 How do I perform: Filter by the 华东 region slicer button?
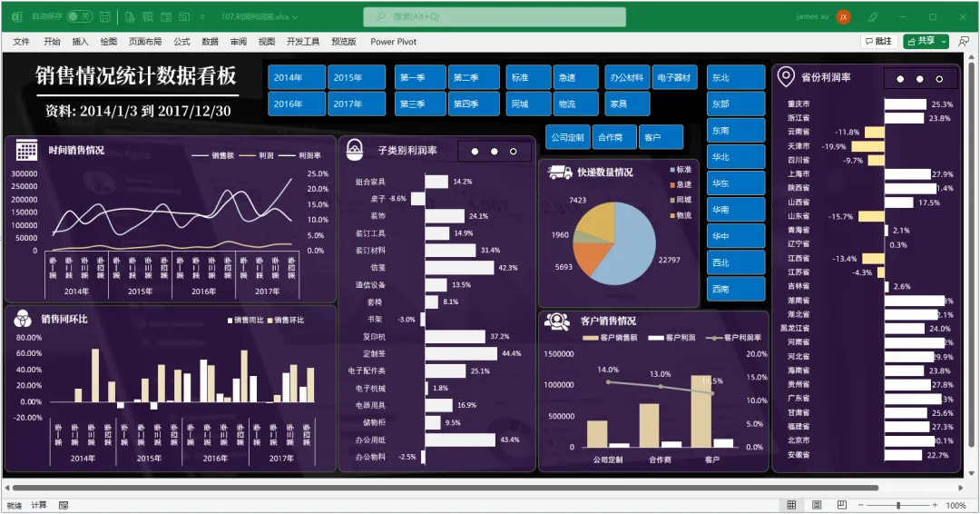click(x=736, y=183)
